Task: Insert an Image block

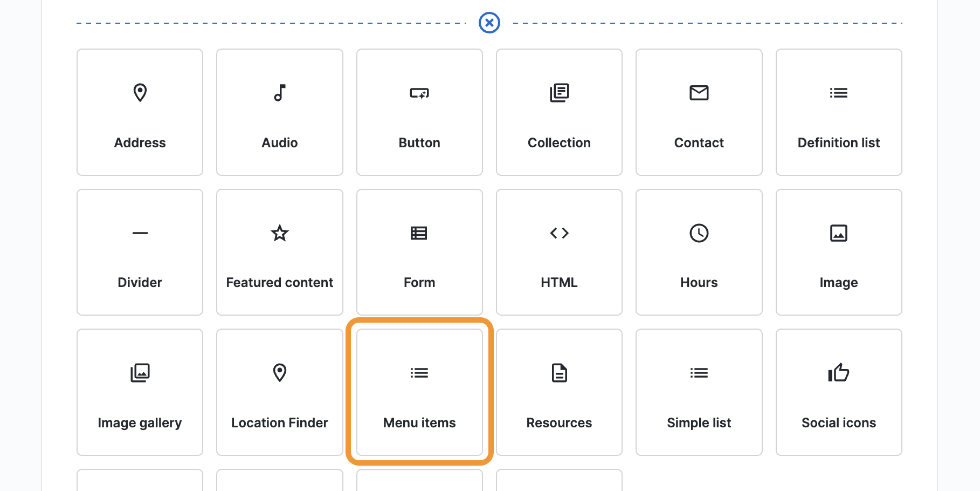Action: 838,252
